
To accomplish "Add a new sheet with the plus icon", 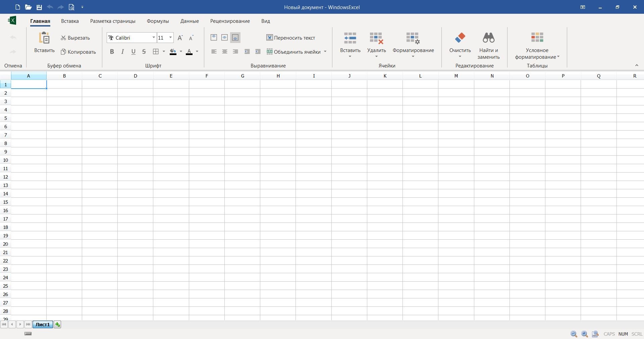I will click(x=57, y=325).
